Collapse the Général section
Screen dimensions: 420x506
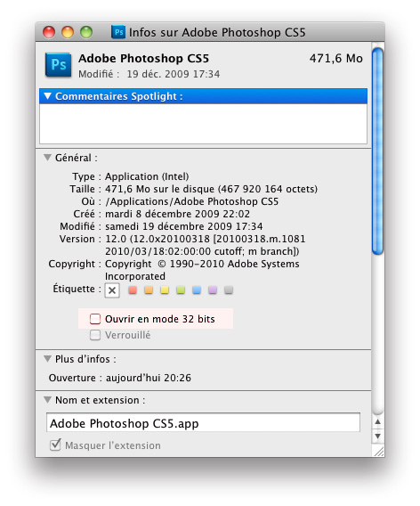point(48,158)
